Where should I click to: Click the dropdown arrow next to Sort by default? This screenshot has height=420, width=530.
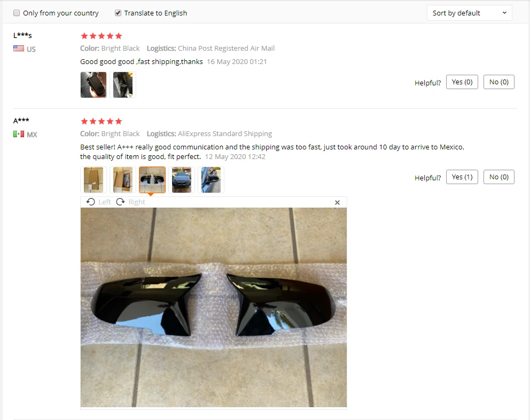tap(504, 13)
